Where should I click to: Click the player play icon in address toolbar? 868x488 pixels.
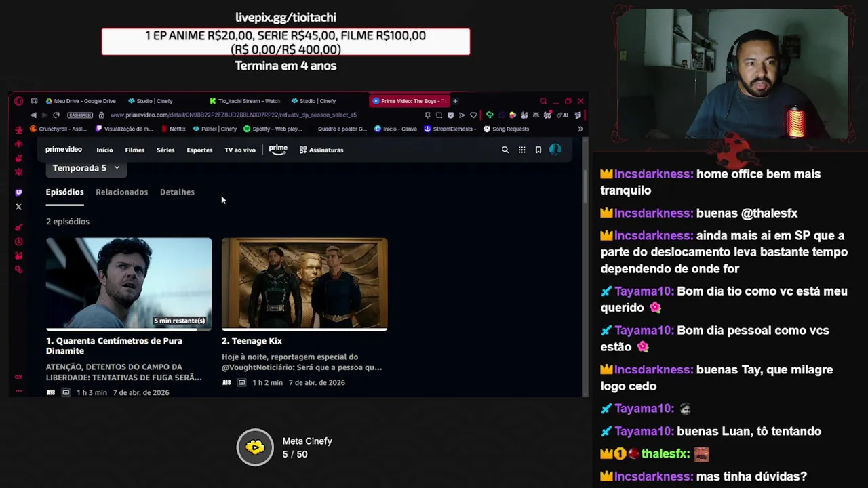[x=462, y=115]
